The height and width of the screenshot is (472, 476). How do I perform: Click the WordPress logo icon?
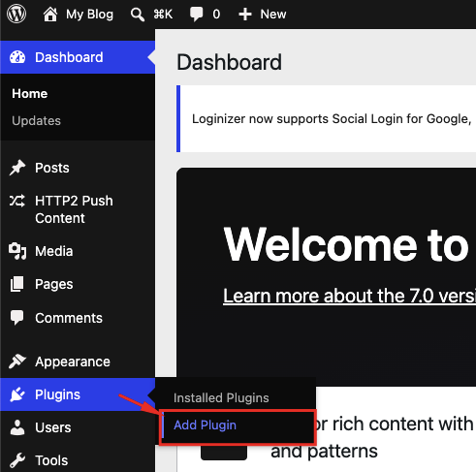click(x=16, y=14)
